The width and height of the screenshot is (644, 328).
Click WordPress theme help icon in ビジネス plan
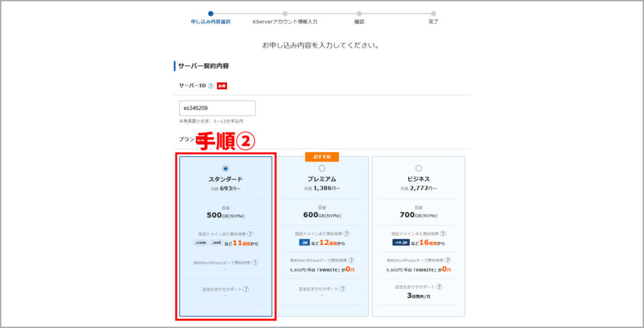click(x=448, y=260)
